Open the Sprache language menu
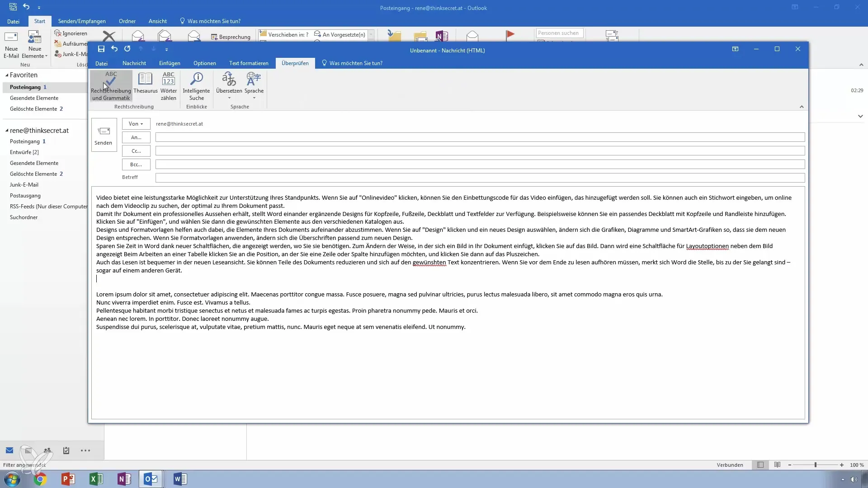 coord(254,86)
